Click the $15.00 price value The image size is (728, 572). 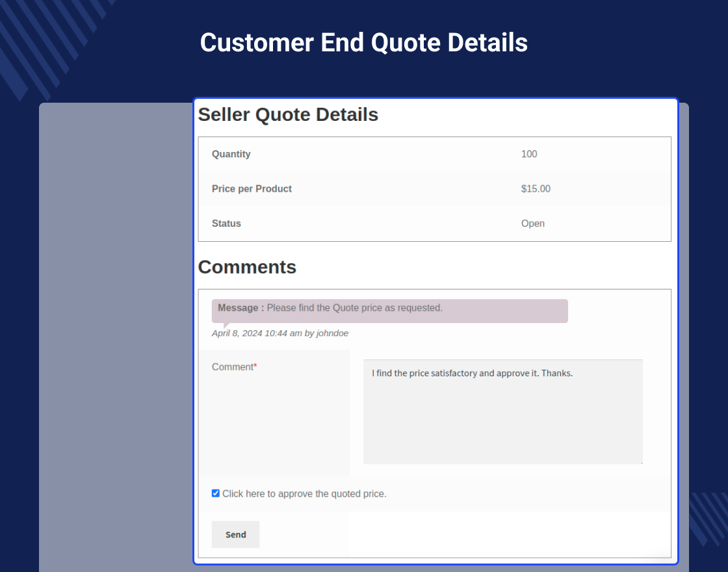[x=536, y=189]
